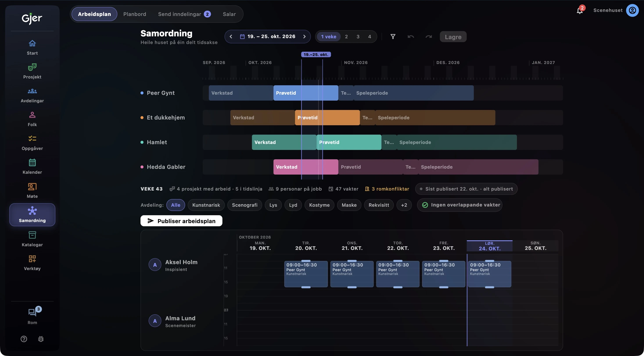Open notifications bell icon
This screenshot has width=644, height=356.
(580, 10)
